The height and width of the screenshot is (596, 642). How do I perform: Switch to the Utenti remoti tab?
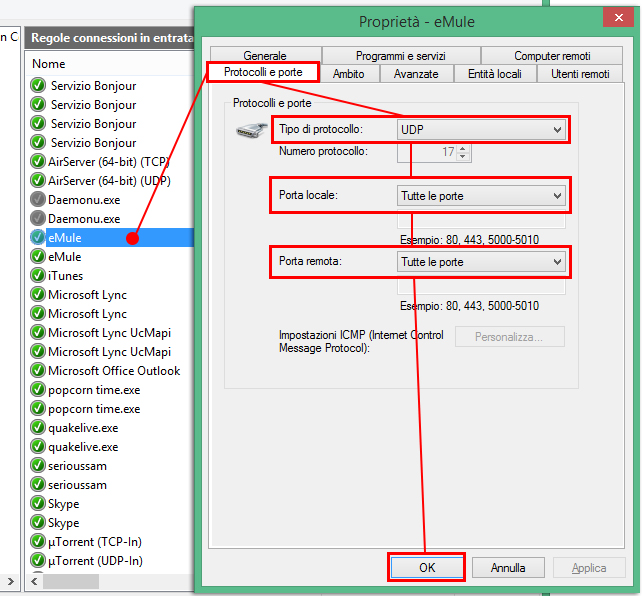[x=580, y=74]
